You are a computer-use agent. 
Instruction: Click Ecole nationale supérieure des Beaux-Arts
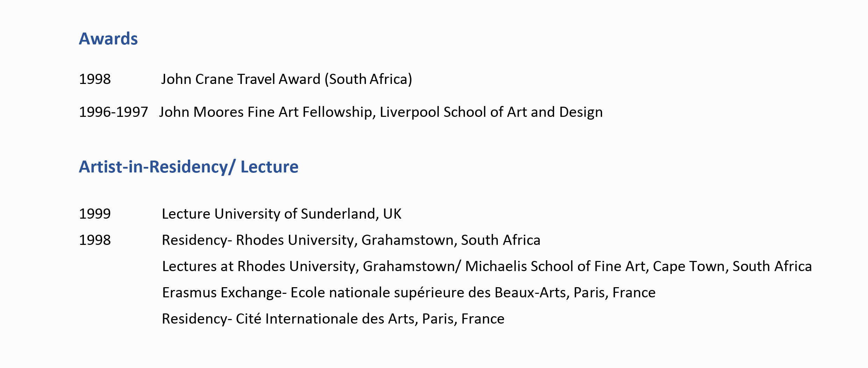(428, 293)
